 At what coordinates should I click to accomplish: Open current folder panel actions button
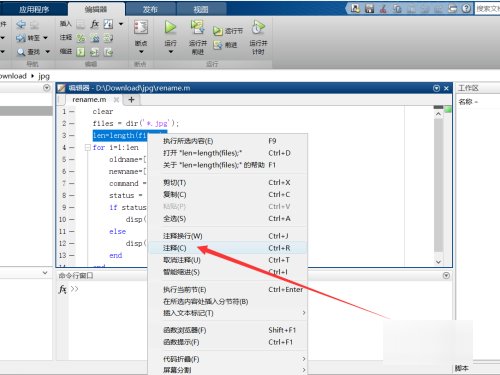pyautogui.click(x=47, y=88)
